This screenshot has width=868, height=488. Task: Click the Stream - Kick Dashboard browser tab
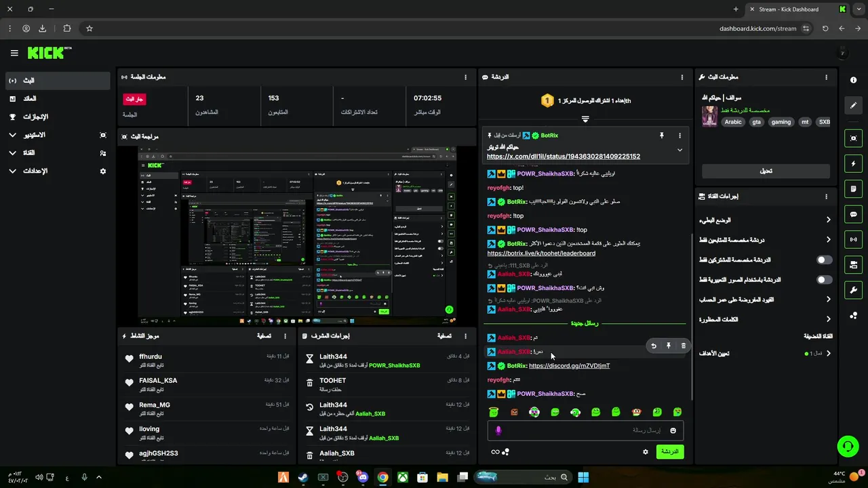click(797, 9)
